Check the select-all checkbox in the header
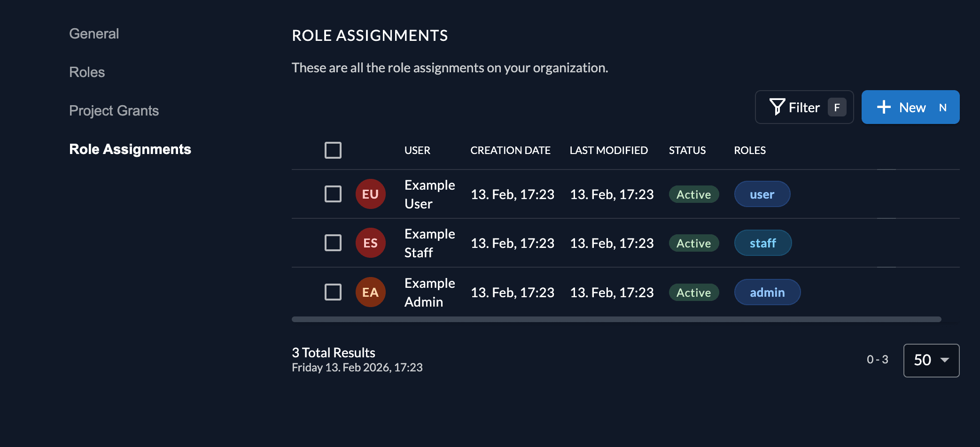980x447 pixels. click(333, 150)
